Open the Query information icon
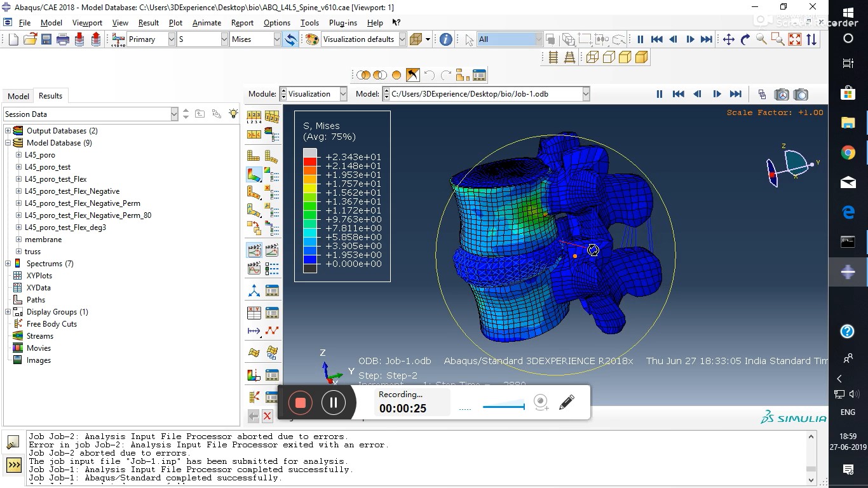This screenshot has height=488, width=868. [446, 39]
